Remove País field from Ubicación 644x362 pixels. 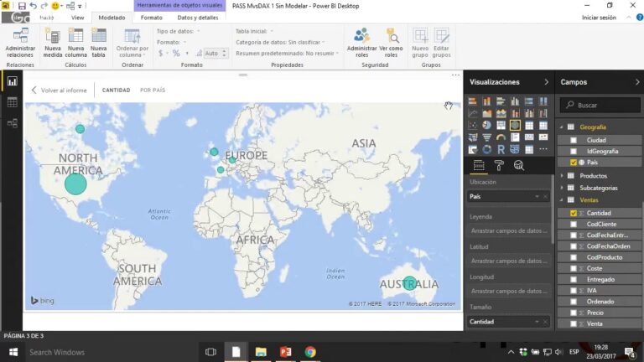545,197
